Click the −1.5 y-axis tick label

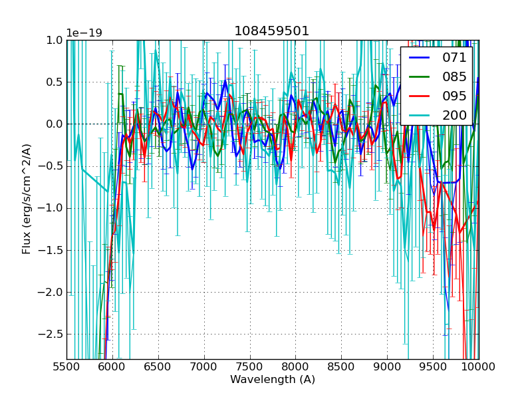[x=51, y=250]
